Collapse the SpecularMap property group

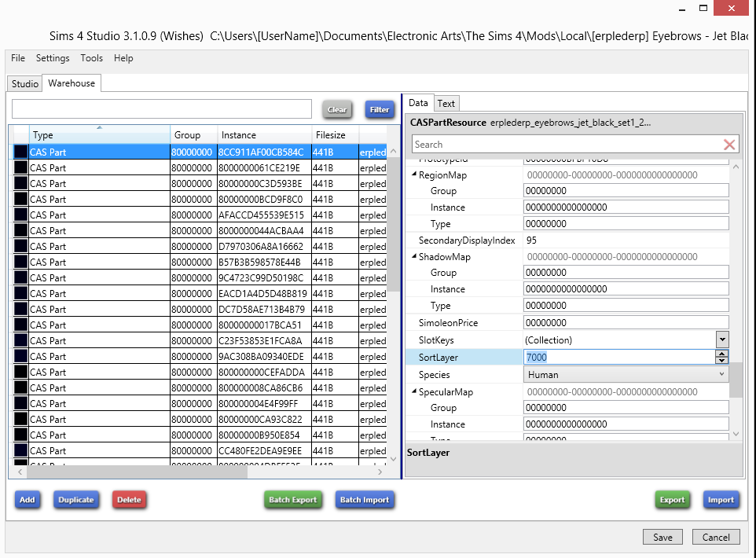click(413, 391)
